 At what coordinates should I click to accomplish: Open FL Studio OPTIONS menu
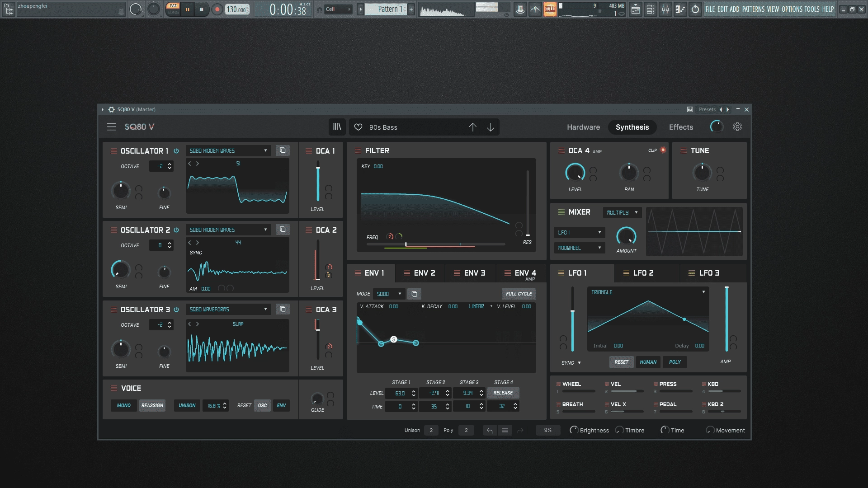(792, 9)
